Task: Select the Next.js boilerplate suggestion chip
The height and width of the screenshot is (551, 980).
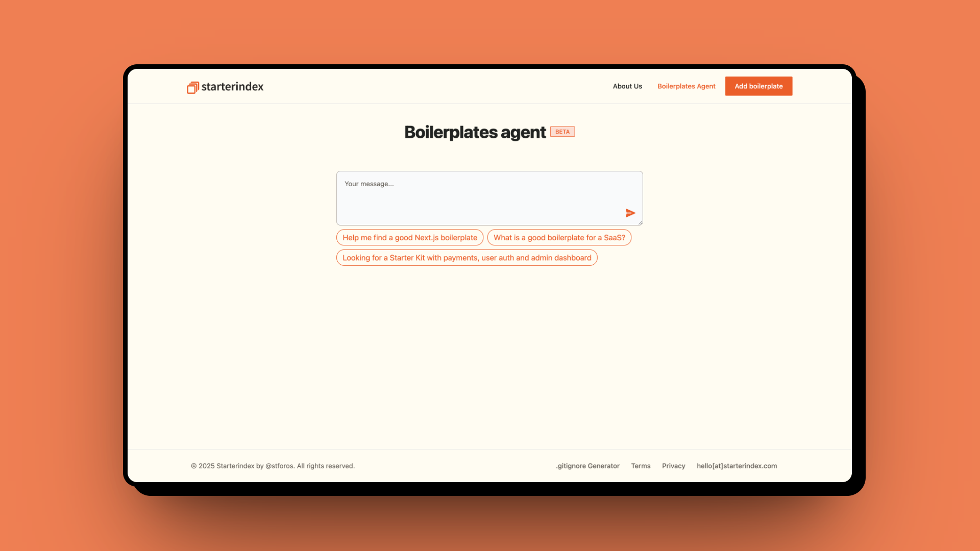Action: coord(409,237)
